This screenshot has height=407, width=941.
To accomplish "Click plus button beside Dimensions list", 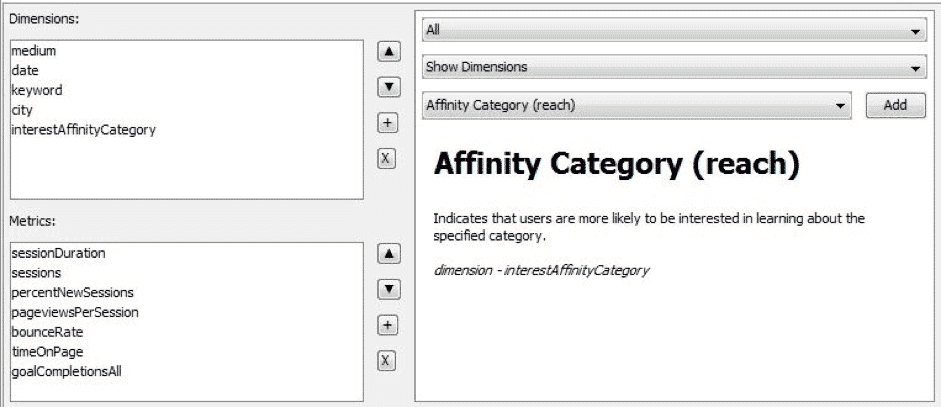I will [391, 123].
